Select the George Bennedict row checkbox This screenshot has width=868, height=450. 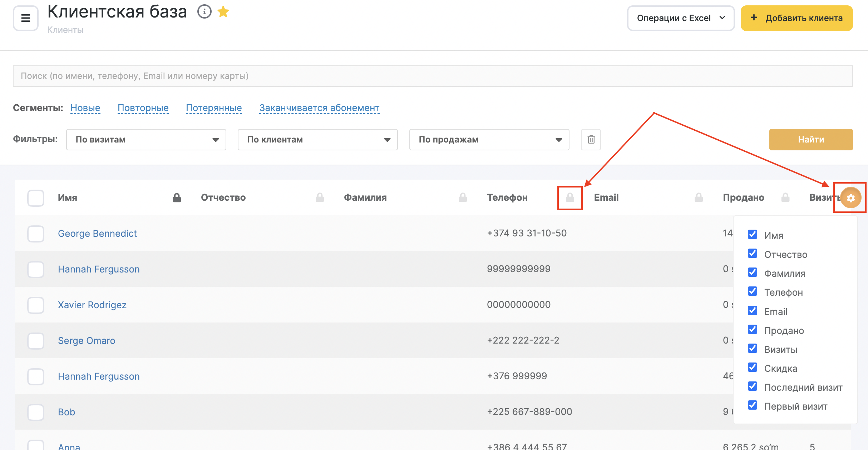tap(36, 234)
